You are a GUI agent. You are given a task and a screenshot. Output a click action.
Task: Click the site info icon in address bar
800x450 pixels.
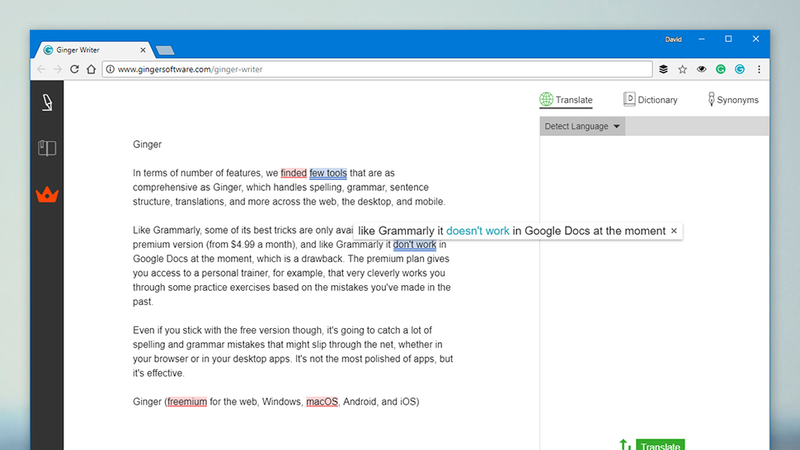pos(110,69)
